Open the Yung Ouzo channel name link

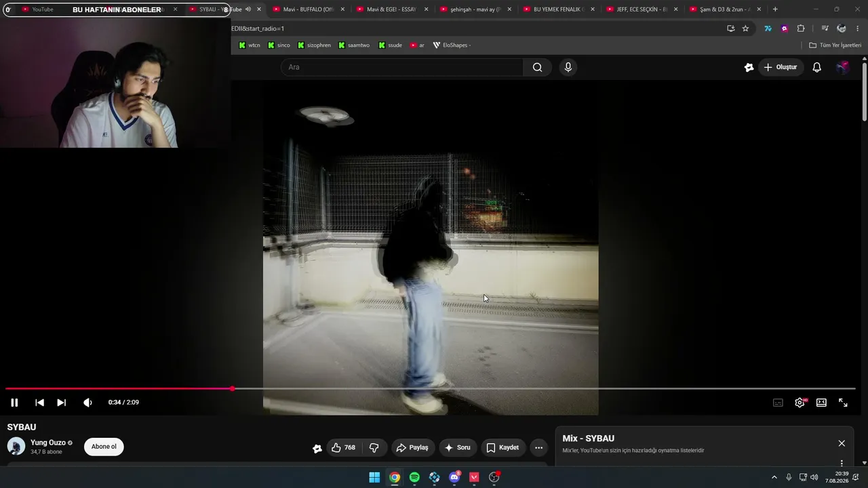[48, 443]
